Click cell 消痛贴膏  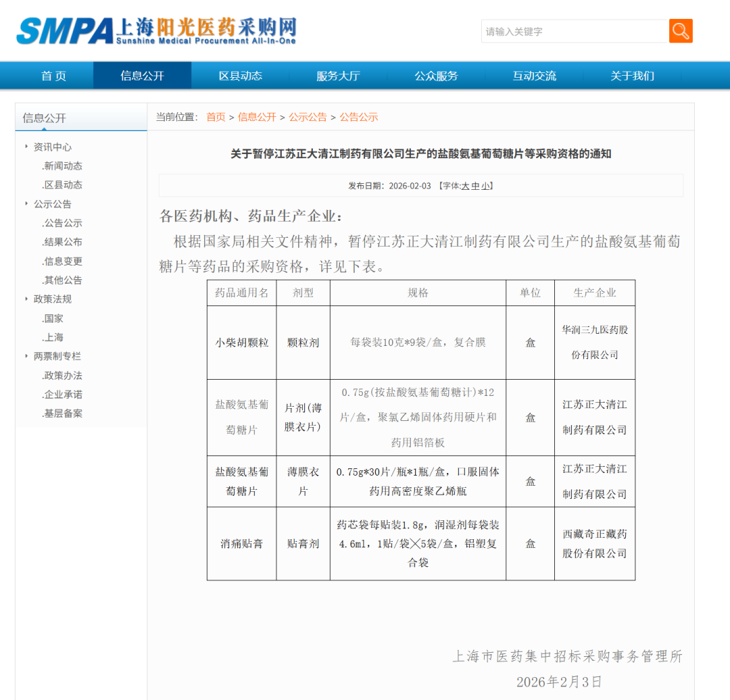point(241,544)
